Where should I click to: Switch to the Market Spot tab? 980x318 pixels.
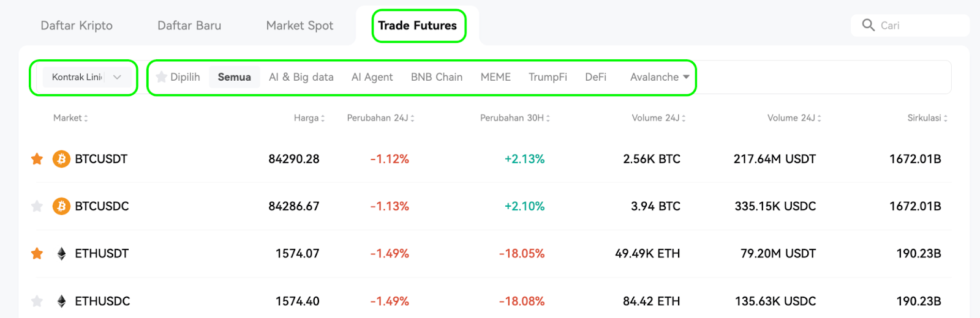300,26
